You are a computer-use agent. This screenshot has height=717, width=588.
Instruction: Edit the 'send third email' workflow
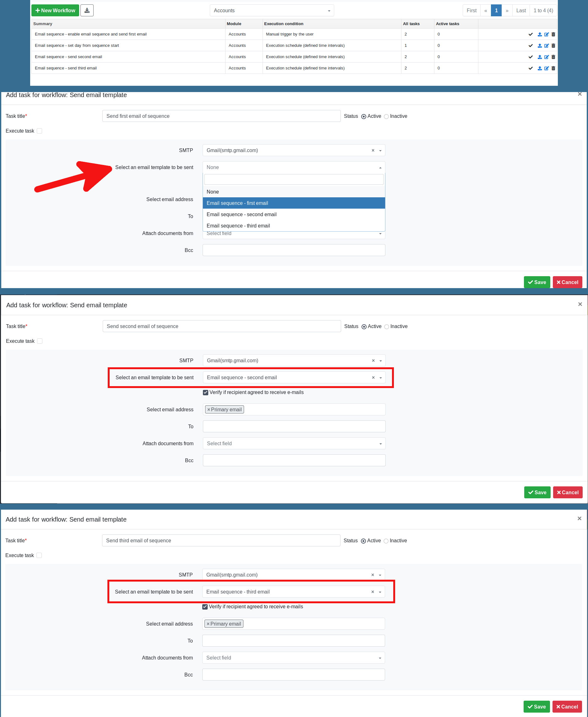(x=546, y=68)
